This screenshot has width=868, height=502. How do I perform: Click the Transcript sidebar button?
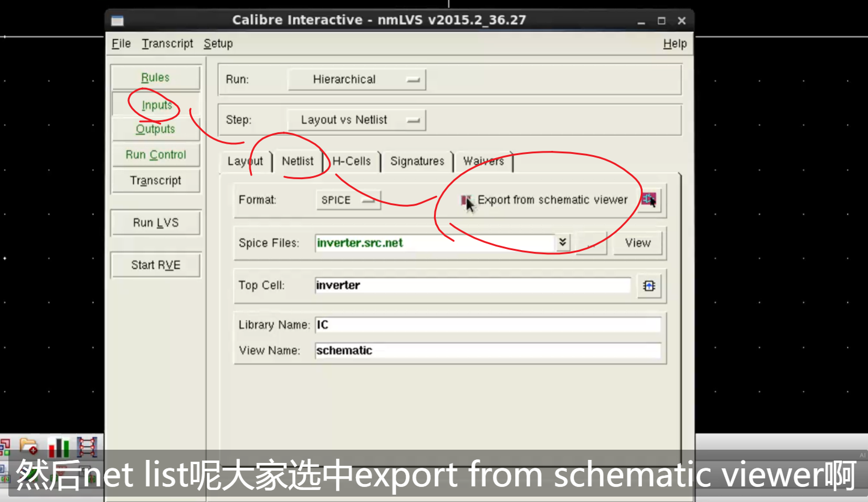pos(156,180)
